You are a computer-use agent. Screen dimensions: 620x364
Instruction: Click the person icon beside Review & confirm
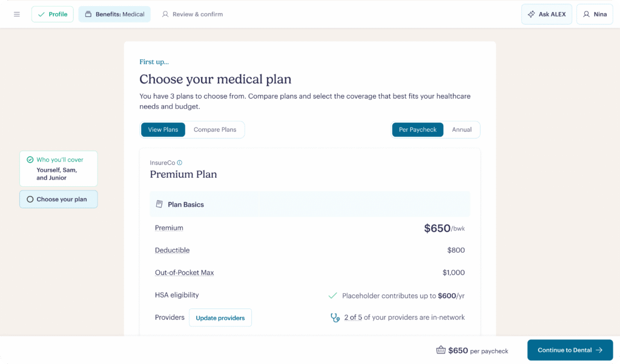point(165,14)
